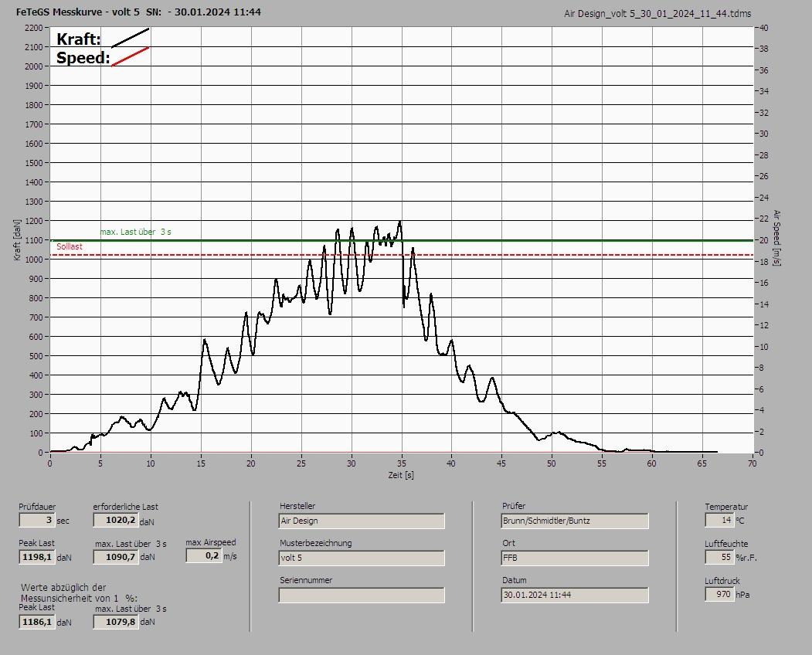Click the Datum field 30.01.2024 11:44

tap(575, 596)
